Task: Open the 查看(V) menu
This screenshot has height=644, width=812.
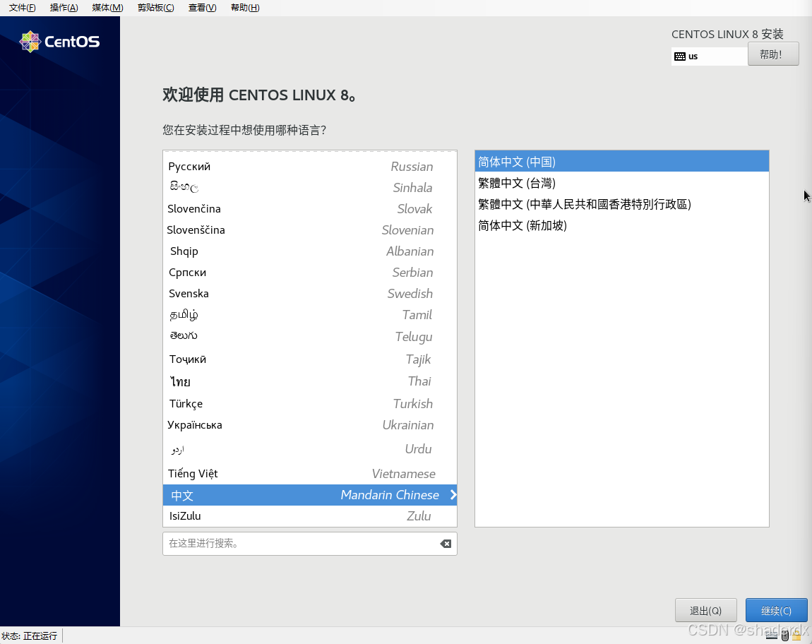Action: [202, 8]
